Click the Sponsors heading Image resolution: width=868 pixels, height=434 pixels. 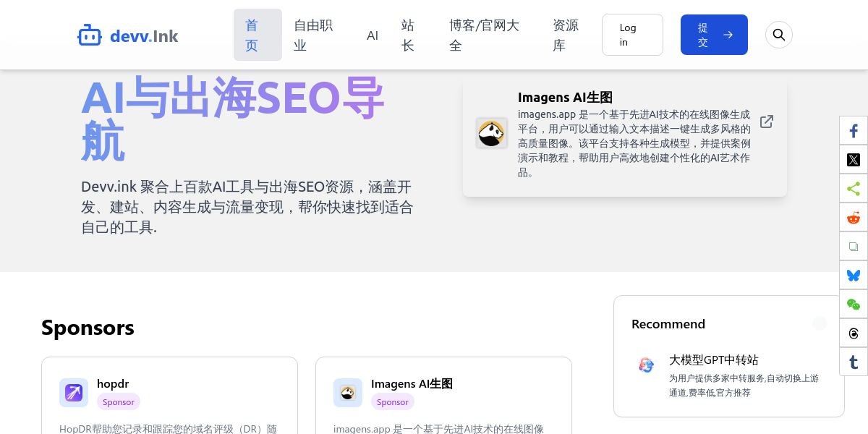coord(88,328)
